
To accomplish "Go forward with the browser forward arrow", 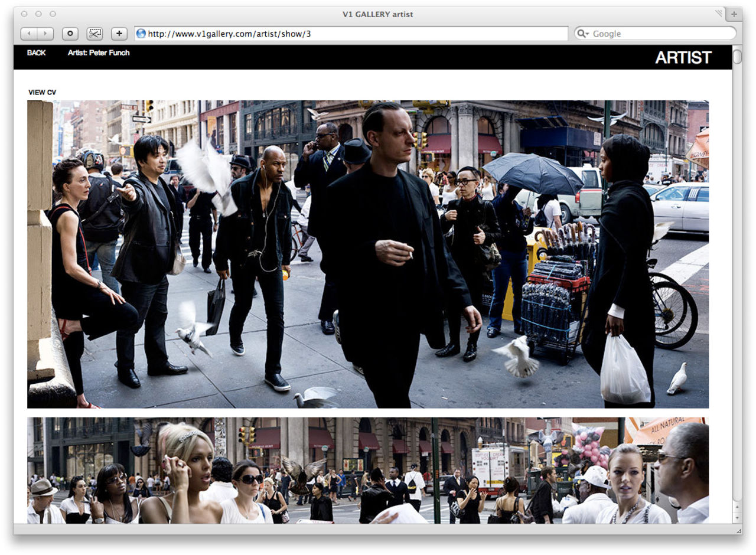I will (45, 34).
